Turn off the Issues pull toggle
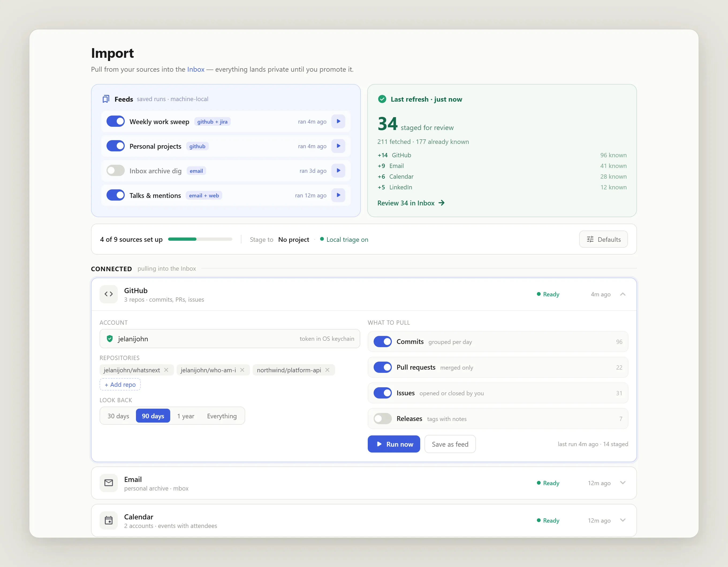 tap(383, 393)
